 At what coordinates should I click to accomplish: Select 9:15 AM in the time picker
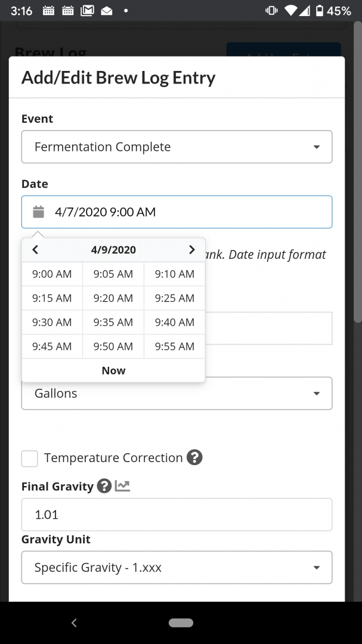[x=52, y=298]
